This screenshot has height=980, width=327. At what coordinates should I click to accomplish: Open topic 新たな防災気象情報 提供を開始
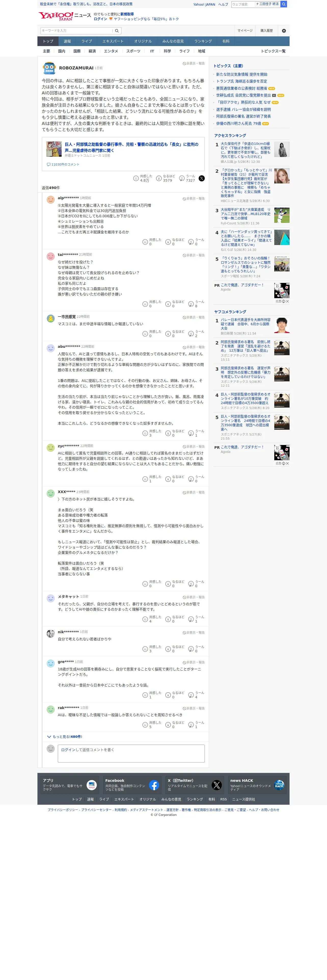[x=242, y=75]
